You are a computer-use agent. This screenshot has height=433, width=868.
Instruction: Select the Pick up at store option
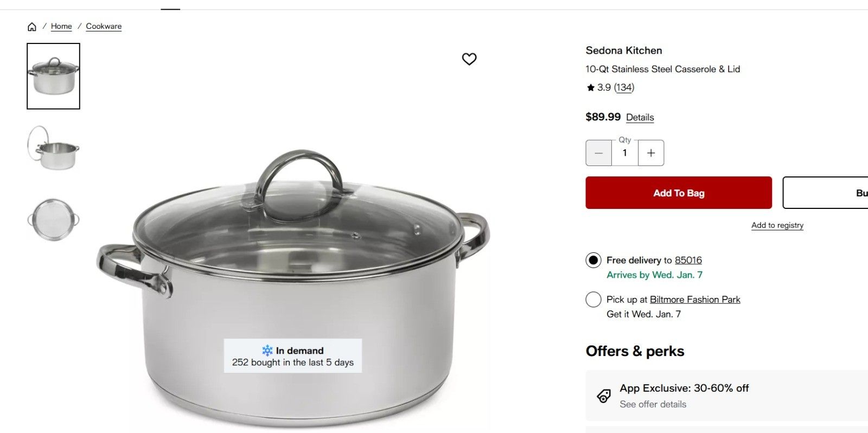pos(593,300)
